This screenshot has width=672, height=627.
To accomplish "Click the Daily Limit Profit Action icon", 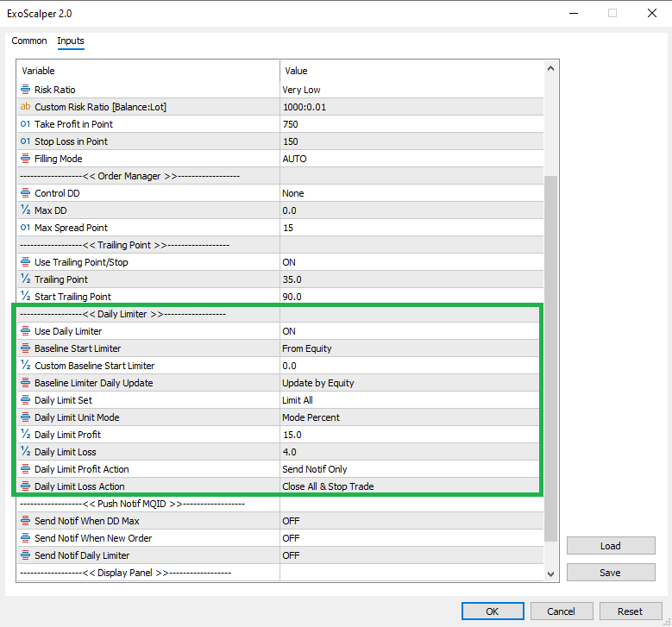I will tap(25, 469).
